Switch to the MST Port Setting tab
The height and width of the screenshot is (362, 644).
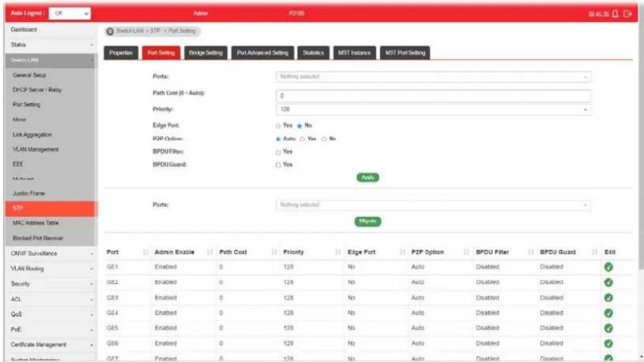(x=405, y=53)
